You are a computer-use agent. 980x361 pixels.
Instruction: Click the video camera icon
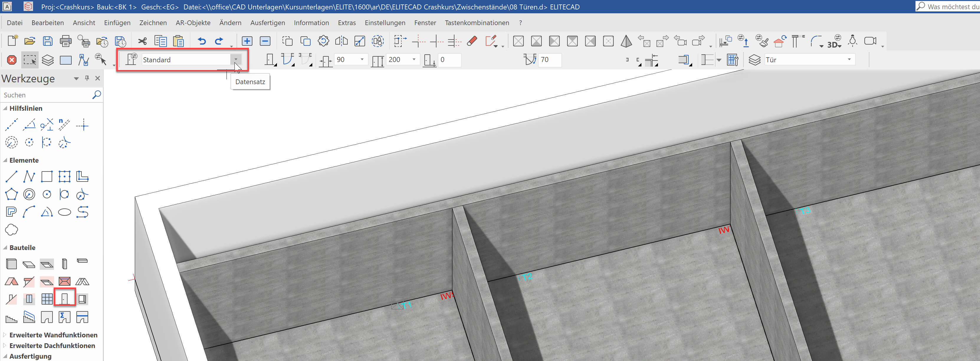(x=870, y=41)
